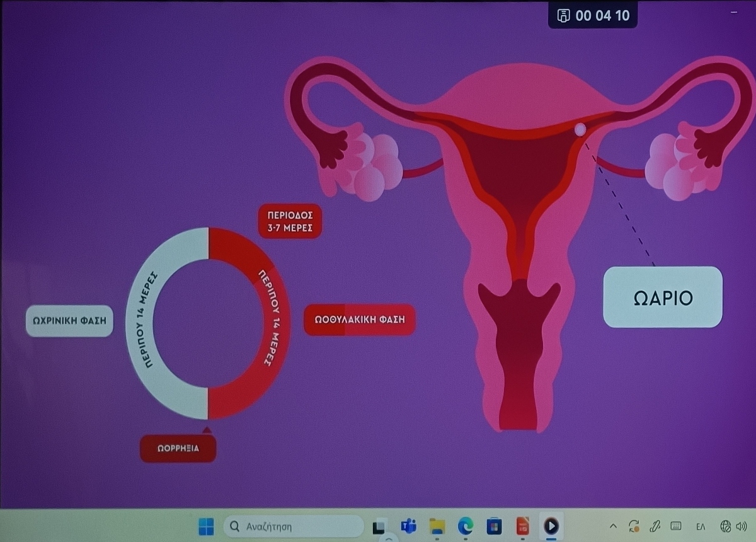Launch Microsoft Teams from the taskbar

408,526
